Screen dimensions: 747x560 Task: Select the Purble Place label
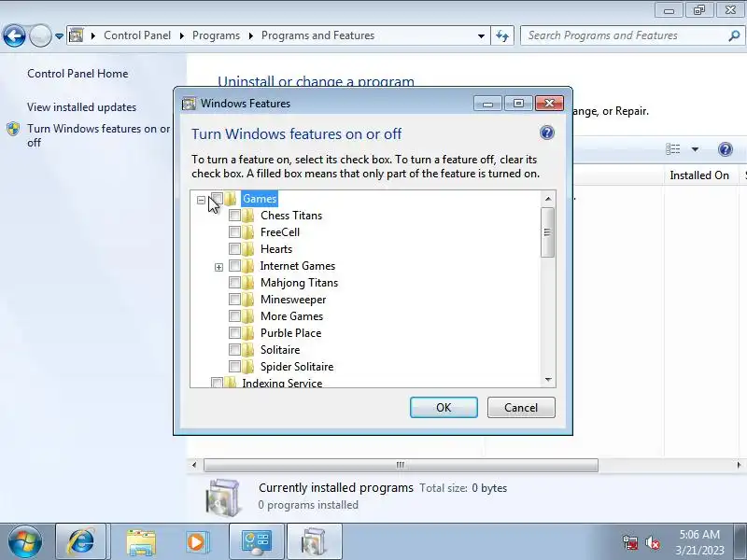(x=290, y=333)
